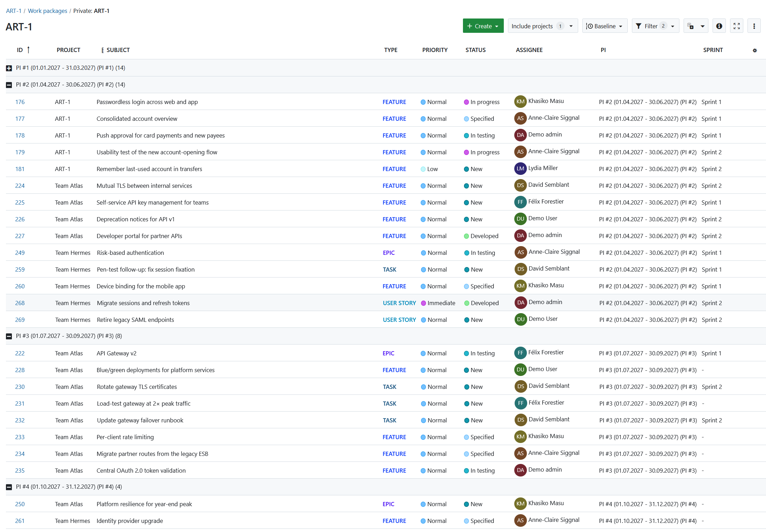
Task: Sort by the STATUS column header
Action: pyautogui.click(x=475, y=50)
